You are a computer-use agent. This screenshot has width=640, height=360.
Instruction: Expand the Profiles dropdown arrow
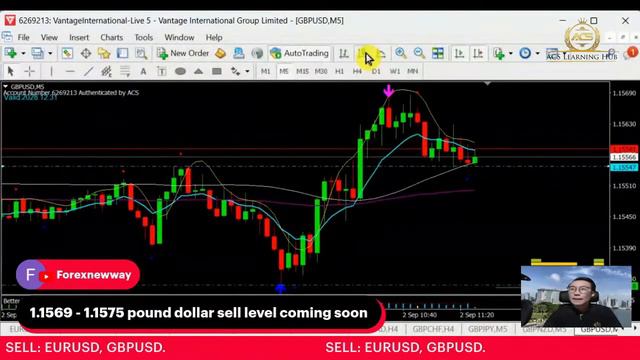50,53
